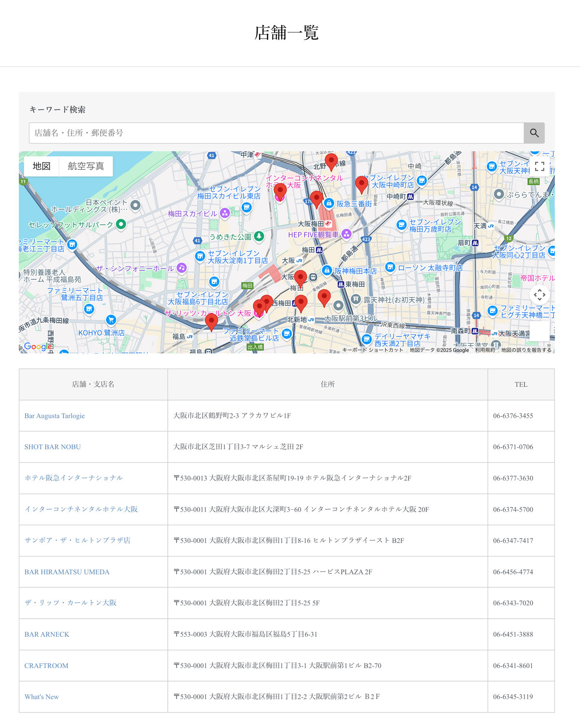Click 梅田スカイビル purple landmark icon
The height and width of the screenshot is (728, 580).
(x=225, y=213)
